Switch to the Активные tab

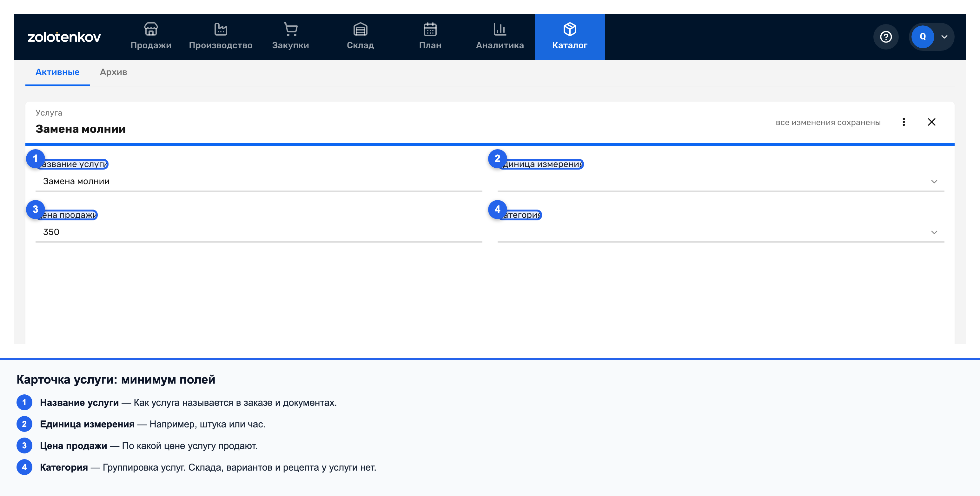point(57,72)
